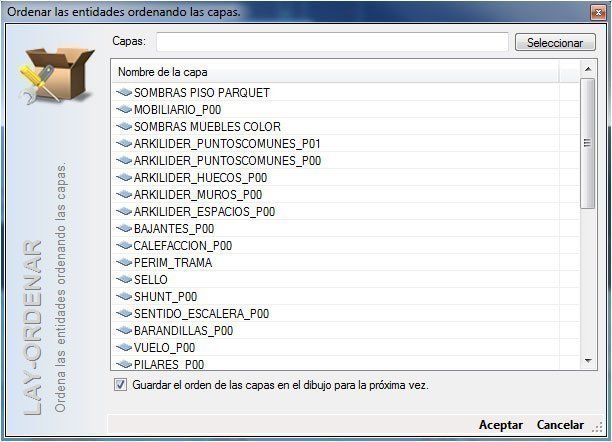
Task: Choose the BARANDILLAS_P00 layer in list
Action: point(345,331)
